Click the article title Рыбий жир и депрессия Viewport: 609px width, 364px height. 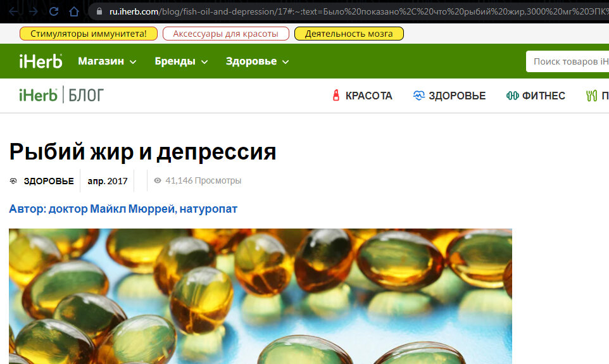[x=142, y=151]
